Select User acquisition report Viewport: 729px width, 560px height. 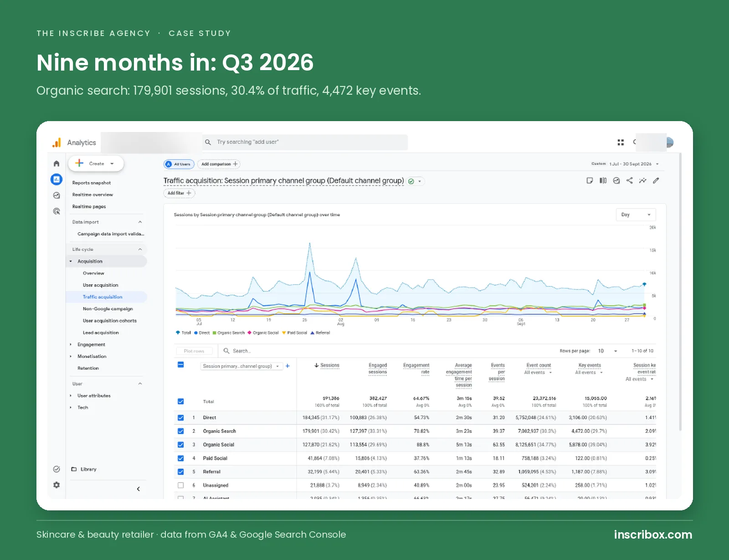(100, 285)
